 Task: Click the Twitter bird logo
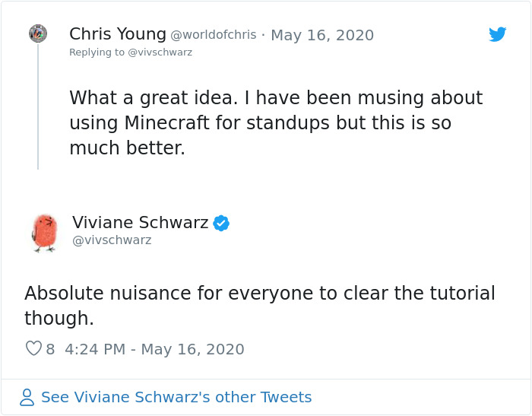click(497, 34)
